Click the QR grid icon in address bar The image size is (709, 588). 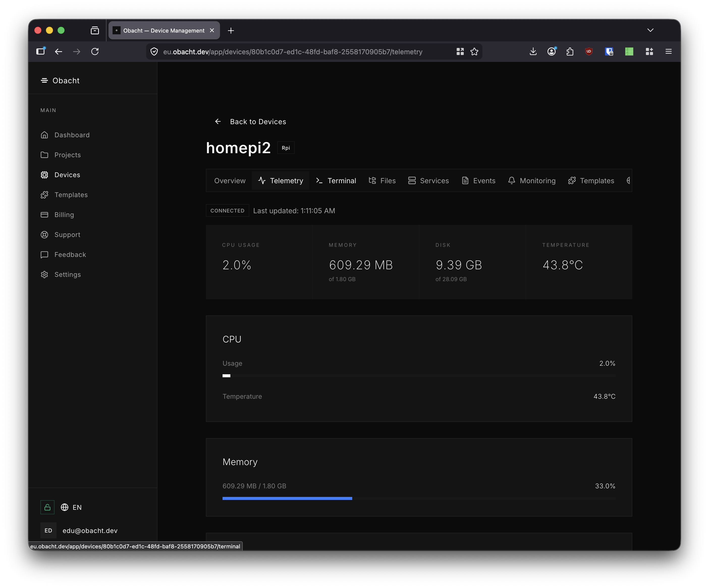460,51
